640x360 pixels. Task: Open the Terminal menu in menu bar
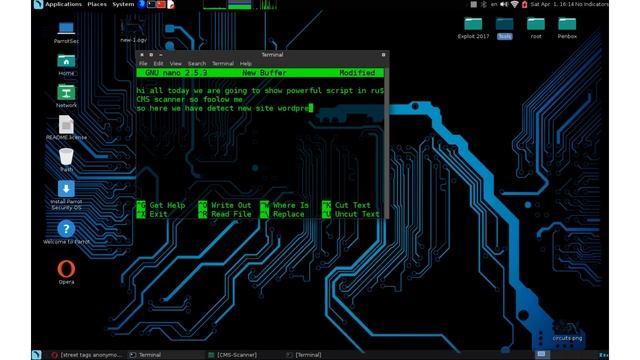(x=223, y=64)
